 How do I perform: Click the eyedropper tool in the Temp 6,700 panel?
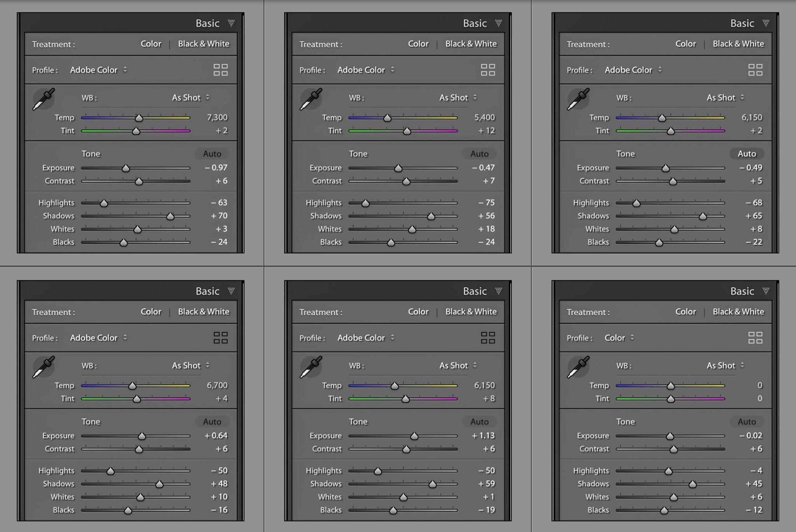(44, 367)
